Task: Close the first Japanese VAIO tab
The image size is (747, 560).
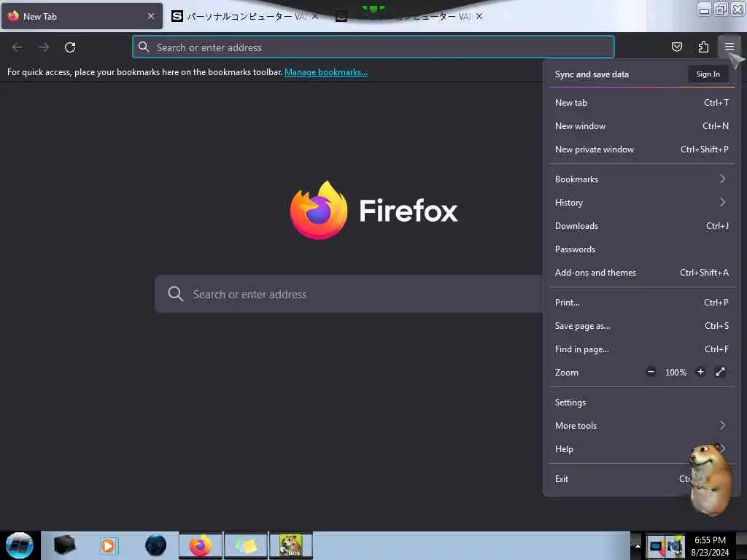Action: [315, 16]
